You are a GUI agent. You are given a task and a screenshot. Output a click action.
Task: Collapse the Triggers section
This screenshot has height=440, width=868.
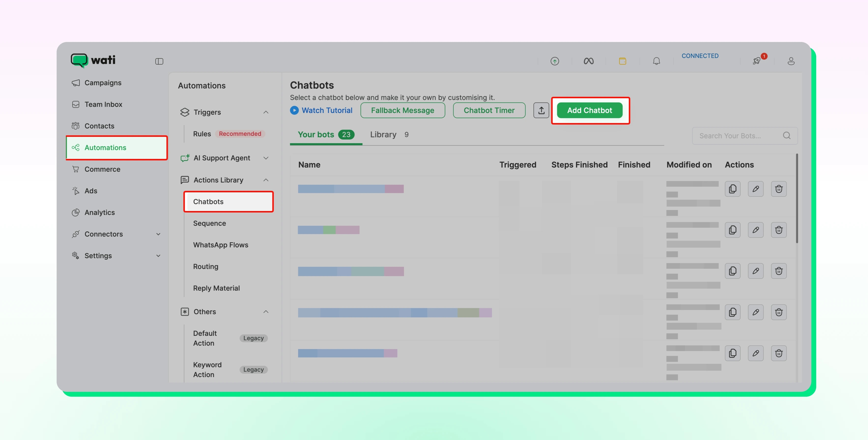click(266, 112)
